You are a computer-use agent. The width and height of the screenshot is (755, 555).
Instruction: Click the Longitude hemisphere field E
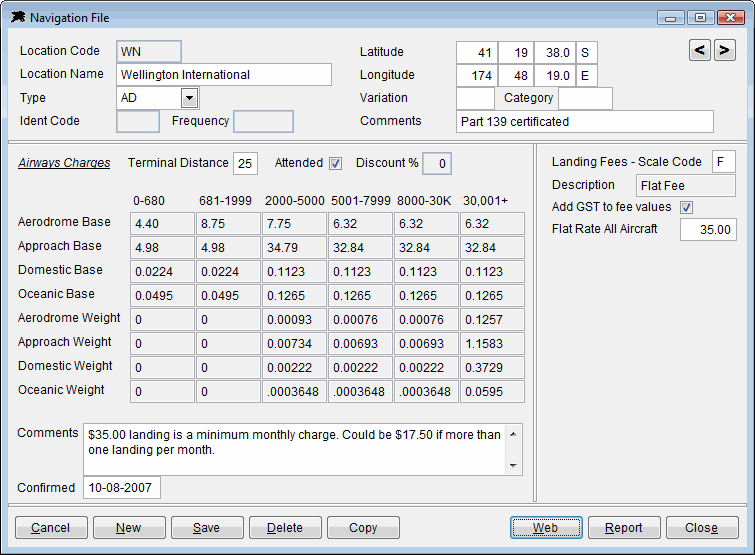tap(586, 76)
